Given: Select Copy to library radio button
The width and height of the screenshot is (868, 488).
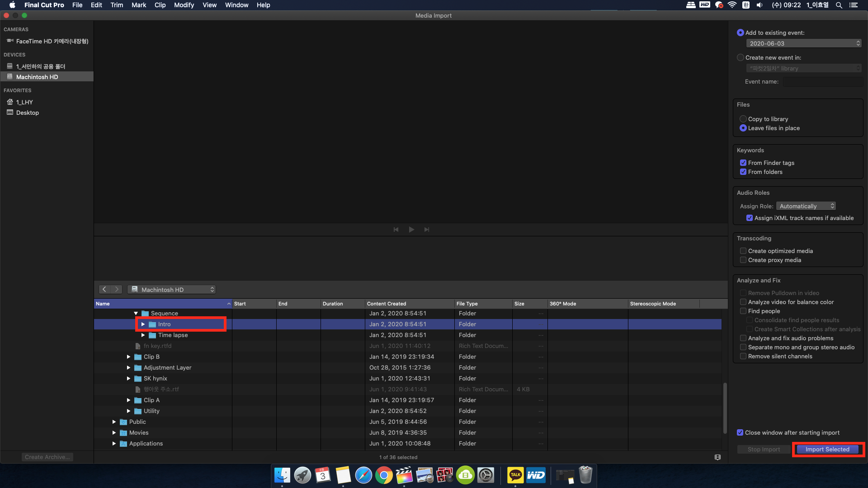Looking at the screenshot, I should (x=743, y=119).
